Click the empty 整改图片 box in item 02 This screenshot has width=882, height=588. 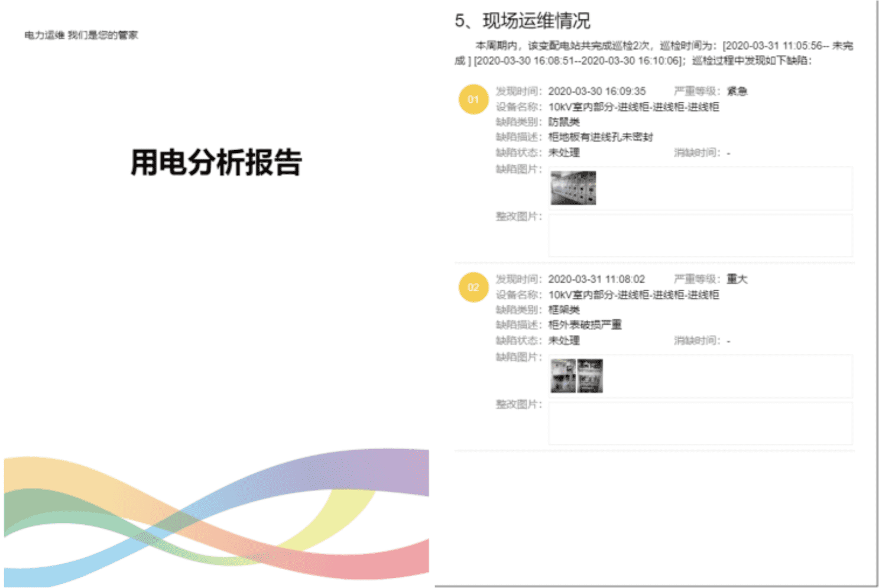coord(700,424)
